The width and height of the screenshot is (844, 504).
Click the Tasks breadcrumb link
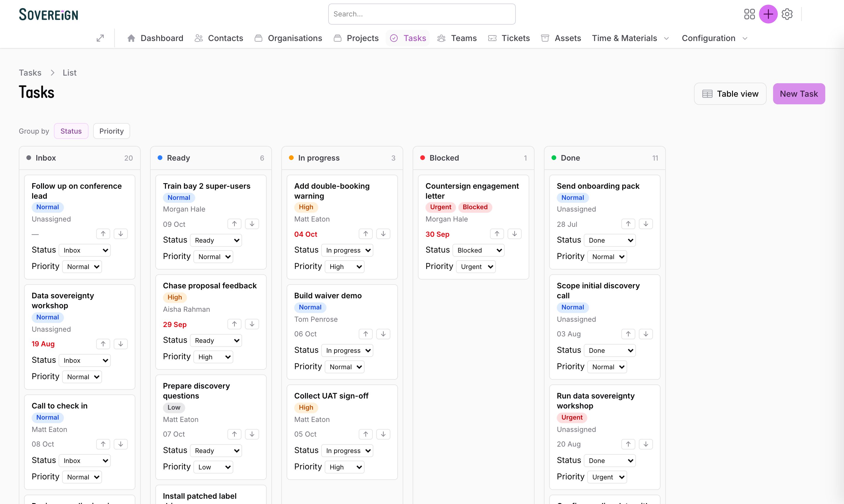click(30, 73)
